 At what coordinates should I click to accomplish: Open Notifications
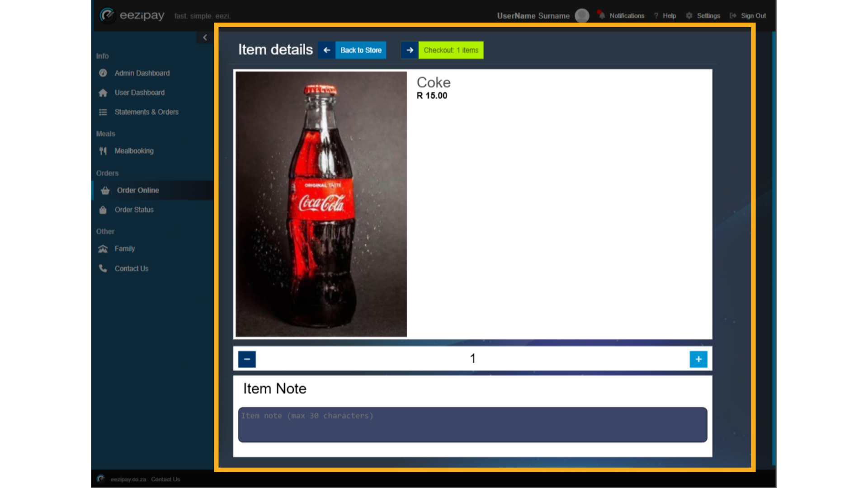click(627, 16)
